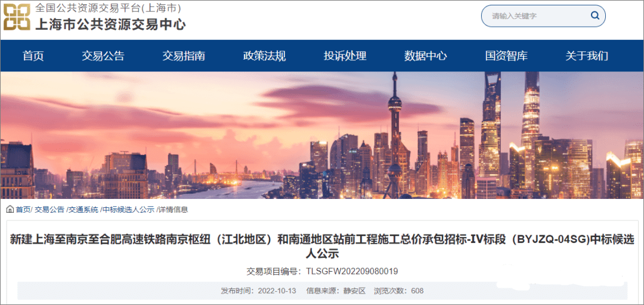Select the 国资智库 menu item

tap(506, 56)
